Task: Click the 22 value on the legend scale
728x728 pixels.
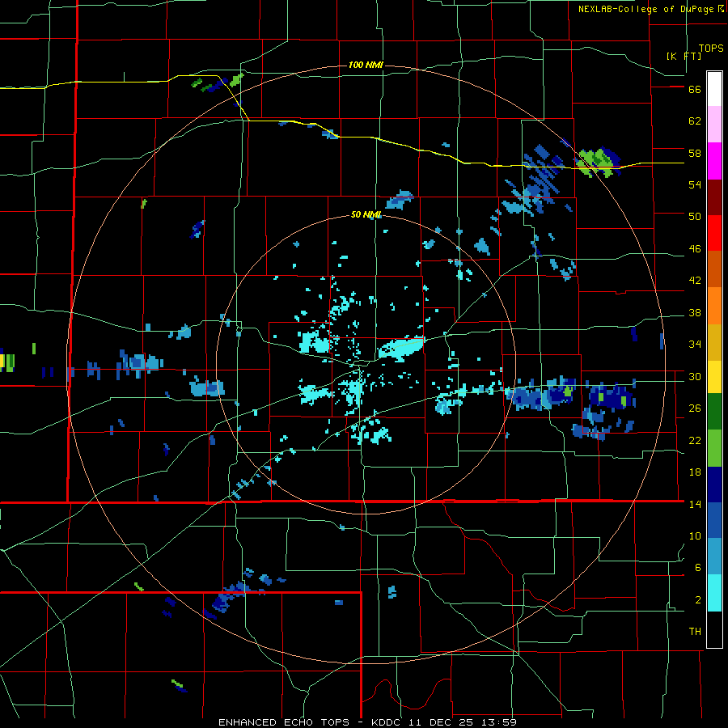Action: [x=695, y=441]
